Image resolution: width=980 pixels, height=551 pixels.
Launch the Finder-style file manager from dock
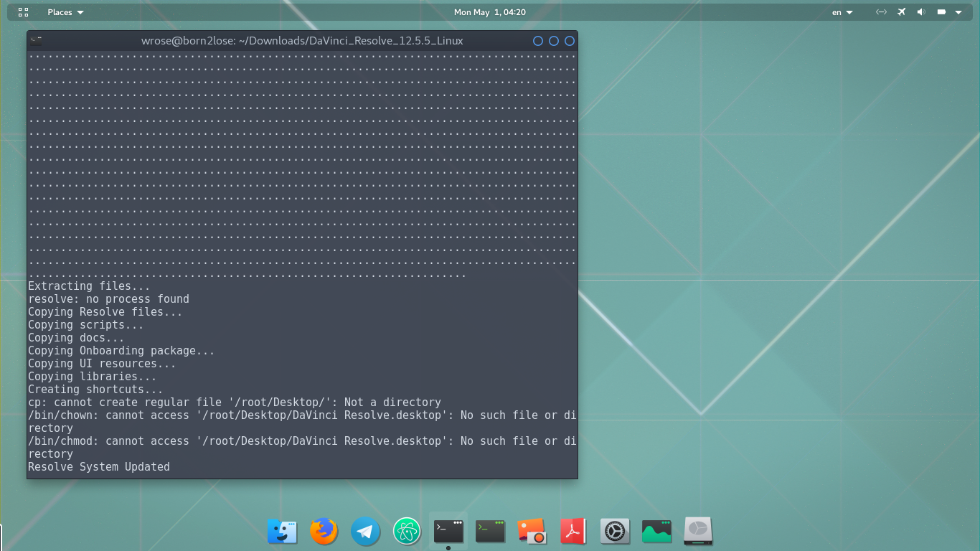(283, 532)
